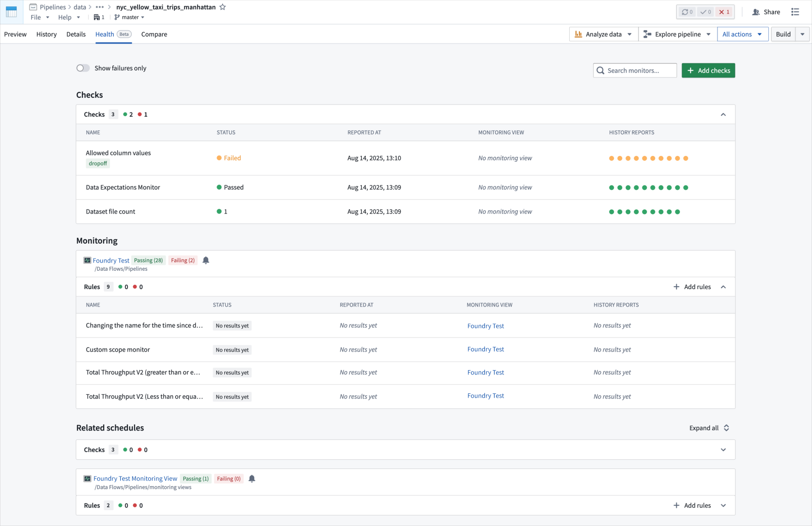This screenshot has width=812, height=526.
Task: Click the dataset table icon at top left
Action: pyautogui.click(x=11, y=12)
